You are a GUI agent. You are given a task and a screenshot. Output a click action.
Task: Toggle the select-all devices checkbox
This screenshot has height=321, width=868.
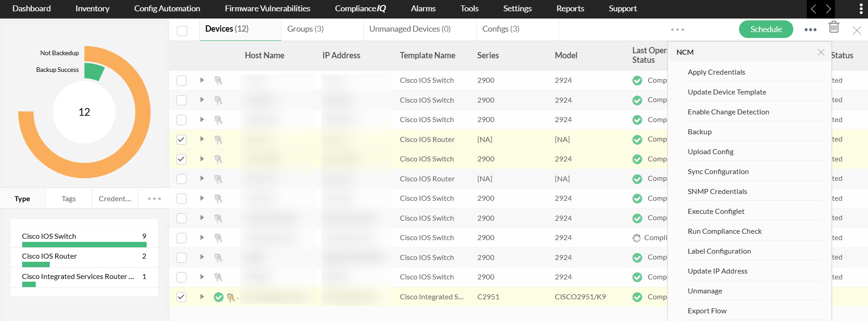click(182, 31)
